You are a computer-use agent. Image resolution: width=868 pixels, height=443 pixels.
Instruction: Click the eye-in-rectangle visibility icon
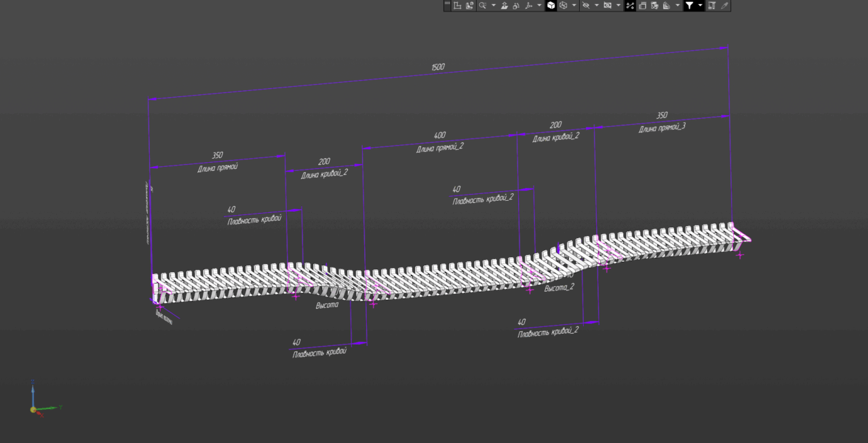[x=608, y=5]
